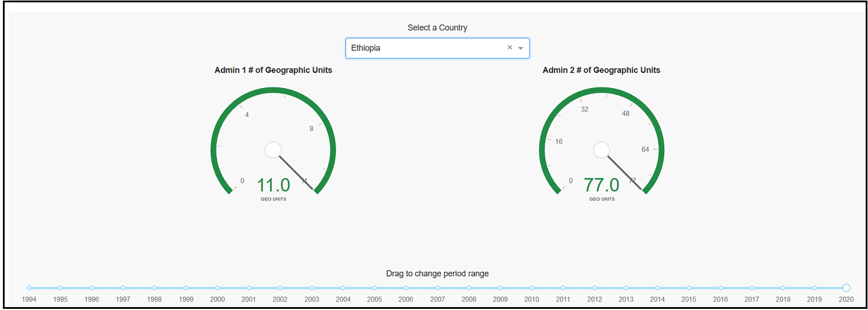
Task: Clear the Ethiopia selection with the x icon
Action: (x=510, y=48)
